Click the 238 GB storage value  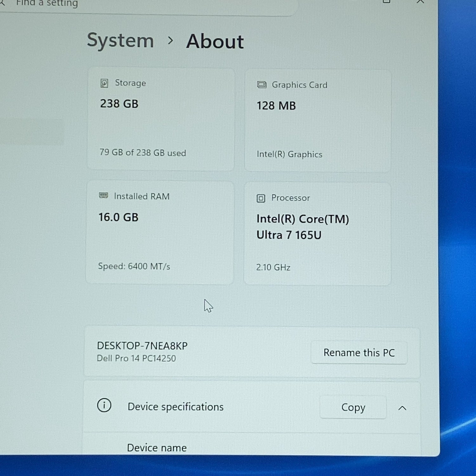[119, 104]
